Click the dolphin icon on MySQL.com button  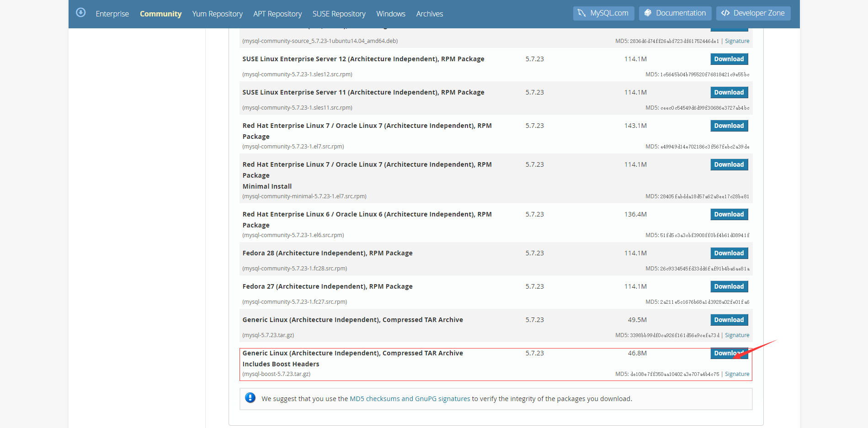(x=581, y=13)
